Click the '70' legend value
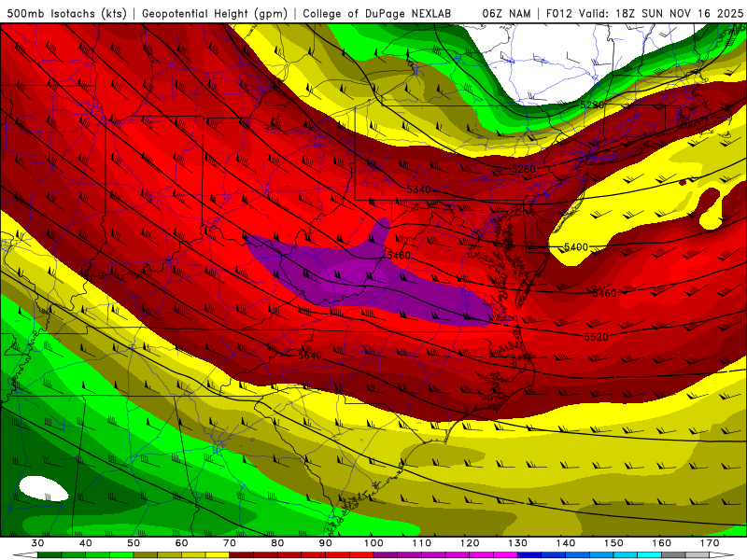The width and height of the screenshot is (747, 560). pyautogui.click(x=230, y=543)
